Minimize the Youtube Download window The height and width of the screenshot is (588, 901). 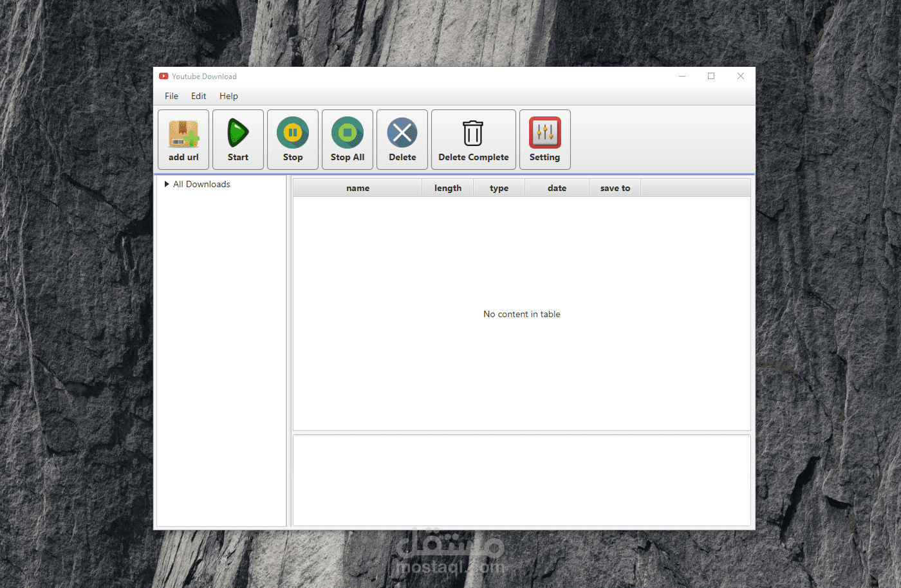(682, 76)
